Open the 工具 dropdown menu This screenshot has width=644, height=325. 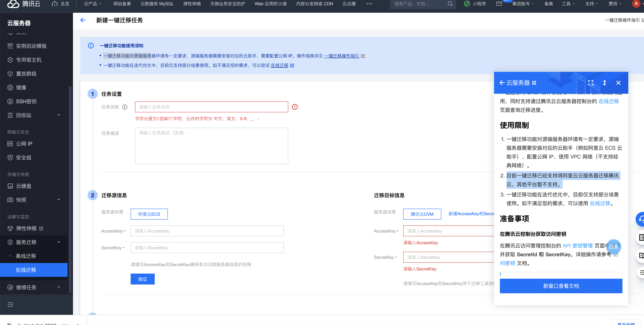coord(568,4)
